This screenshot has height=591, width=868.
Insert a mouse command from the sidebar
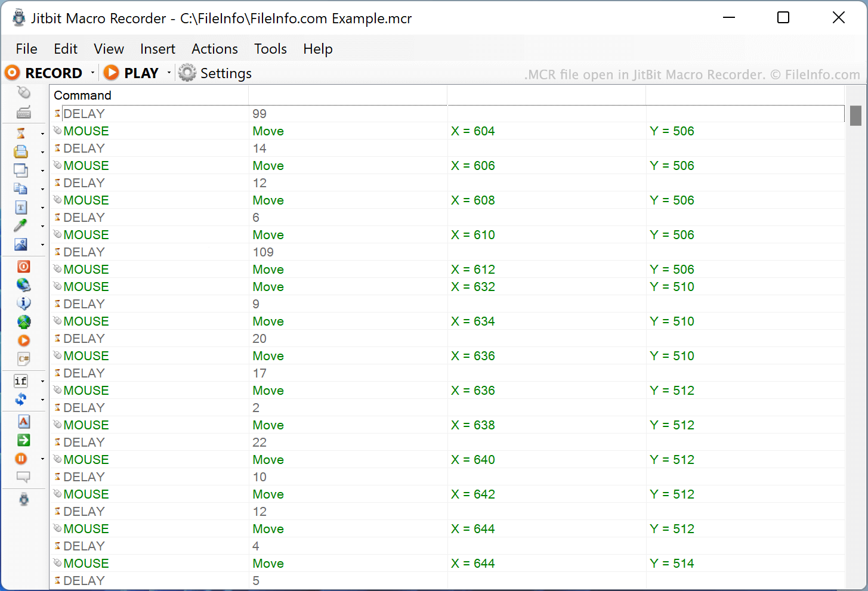(x=24, y=93)
